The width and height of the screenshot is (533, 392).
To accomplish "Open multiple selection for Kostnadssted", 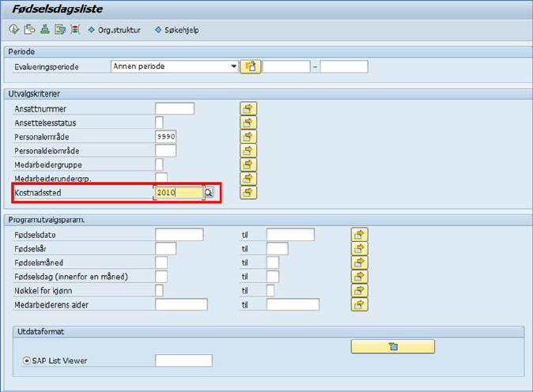I will click(248, 193).
